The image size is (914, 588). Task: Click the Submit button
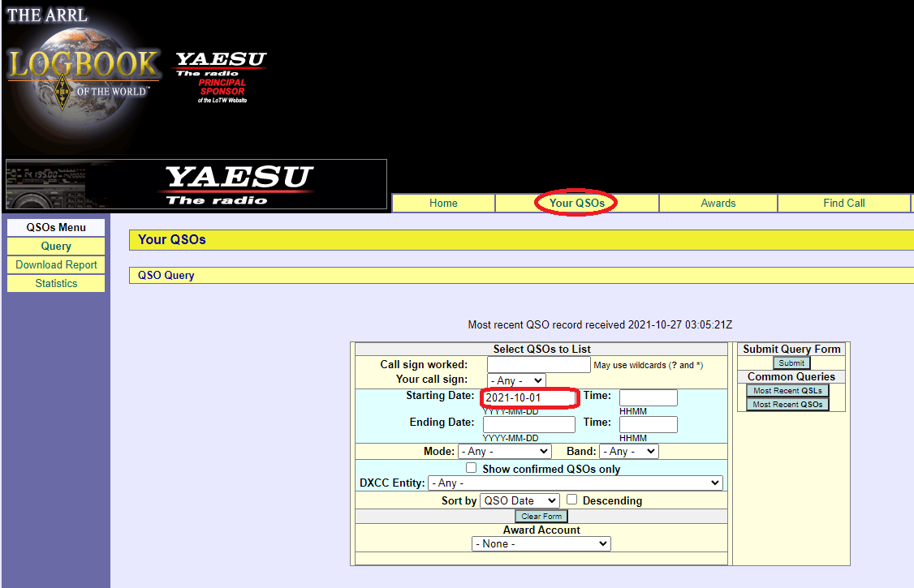(x=791, y=363)
